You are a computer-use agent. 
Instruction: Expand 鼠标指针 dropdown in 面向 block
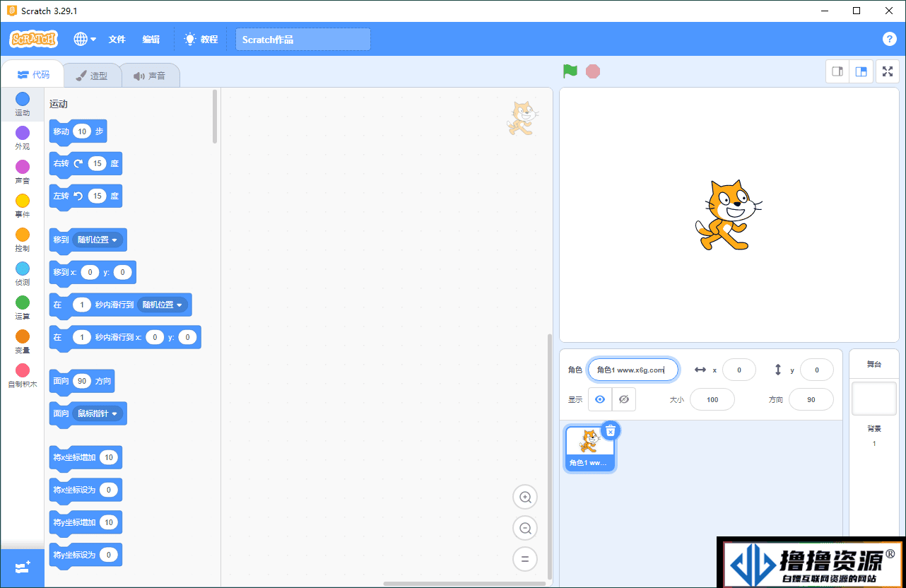click(x=98, y=413)
